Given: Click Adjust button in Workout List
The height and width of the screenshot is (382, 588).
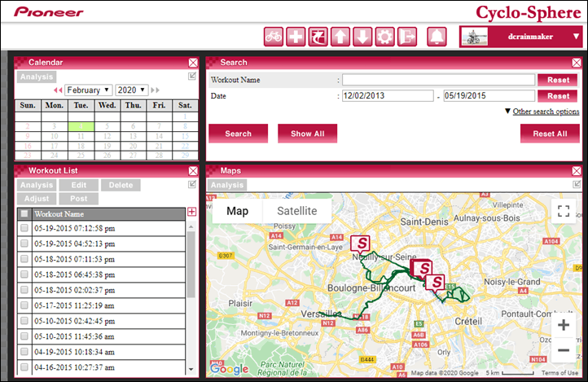Looking at the screenshot, I should pyautogui.click(x=37, y=199).
